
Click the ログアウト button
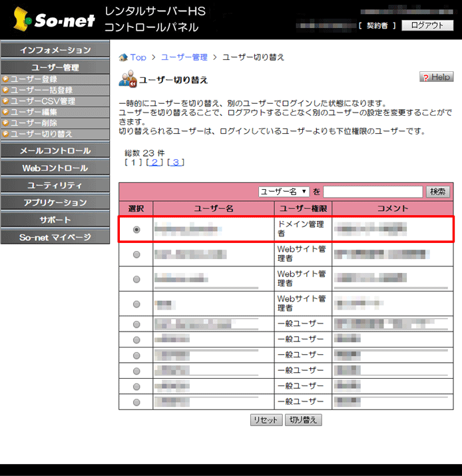click(x=427, y=25)
